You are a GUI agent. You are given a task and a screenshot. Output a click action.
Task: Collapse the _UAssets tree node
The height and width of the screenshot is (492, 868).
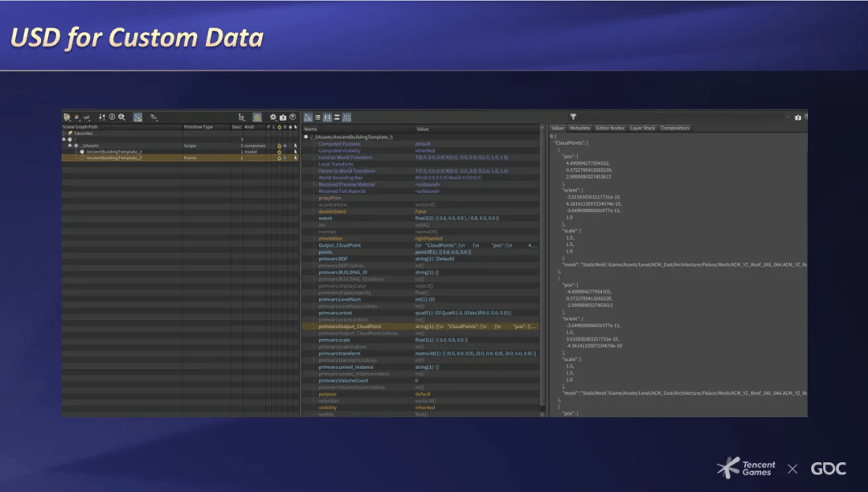click(70, 146)
